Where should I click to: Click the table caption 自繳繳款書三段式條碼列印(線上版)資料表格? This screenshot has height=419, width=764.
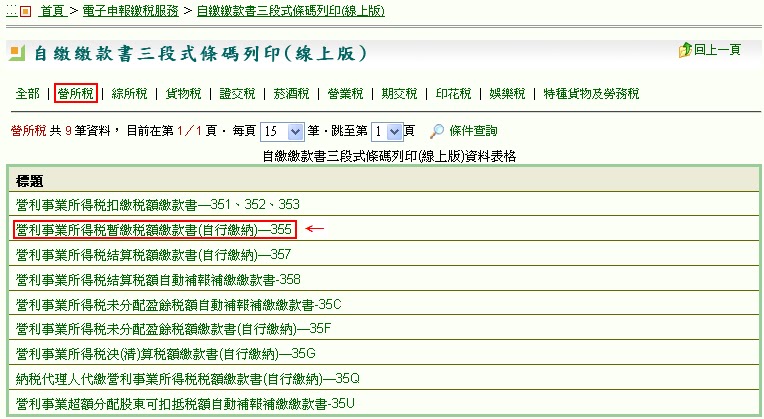pos(389,156)
